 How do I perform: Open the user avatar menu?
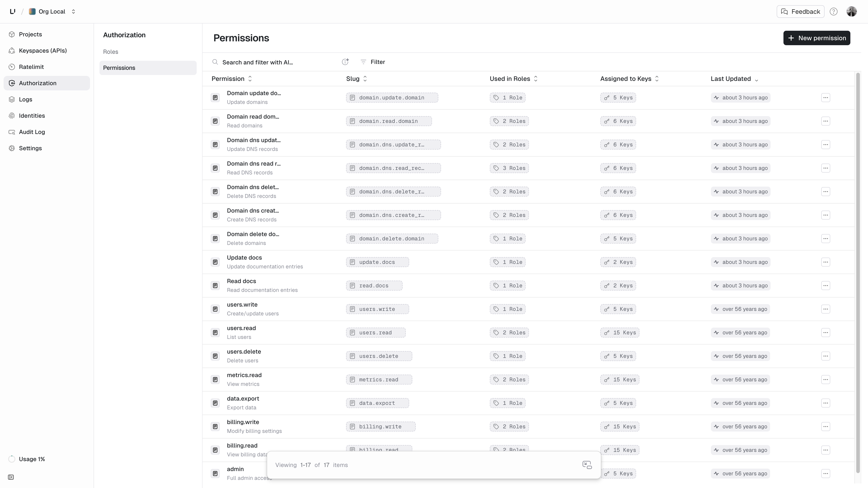pyautogui.click(x=851, y=12)
